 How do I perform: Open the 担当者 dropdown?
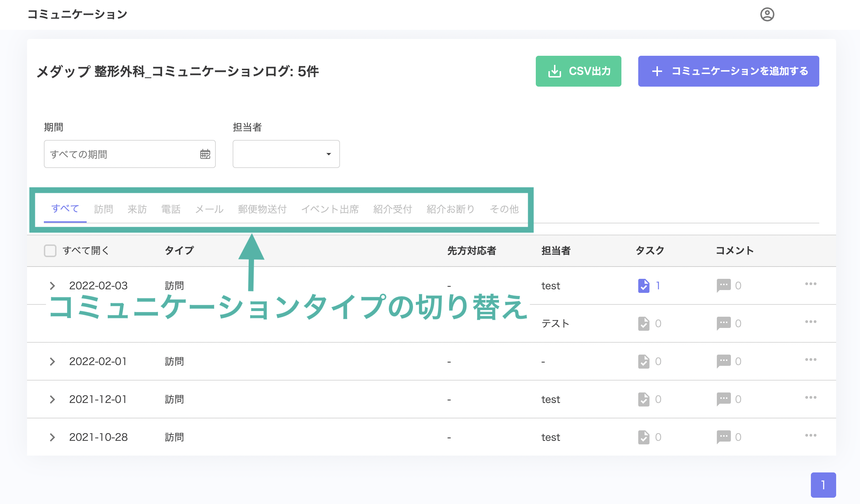(x=286, y=154)
